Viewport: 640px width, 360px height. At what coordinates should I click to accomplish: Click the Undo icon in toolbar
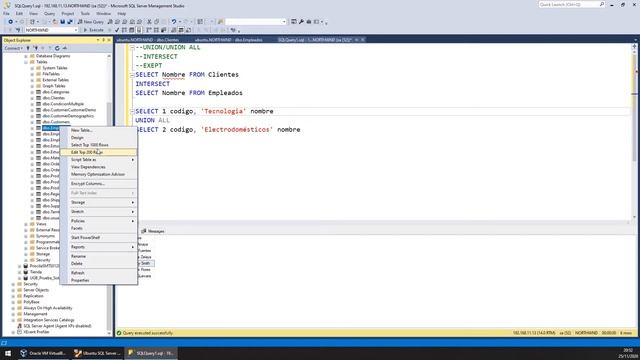(x=174, y=22)
